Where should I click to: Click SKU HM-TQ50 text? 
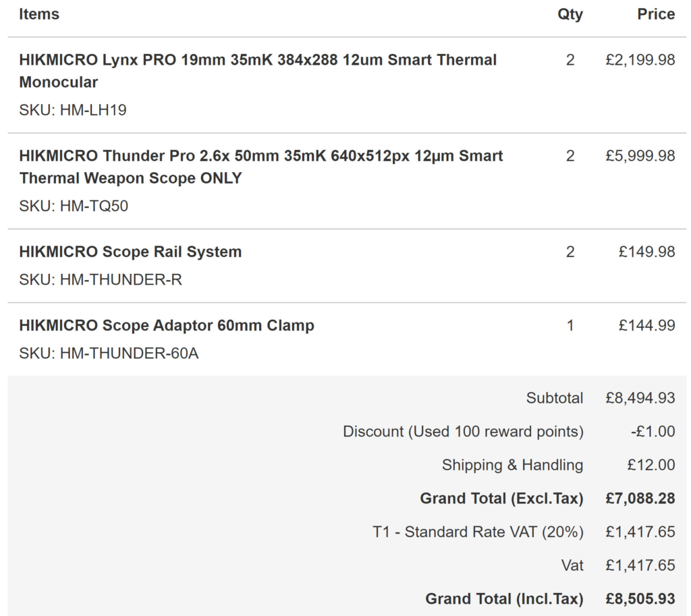coord(74,206)
